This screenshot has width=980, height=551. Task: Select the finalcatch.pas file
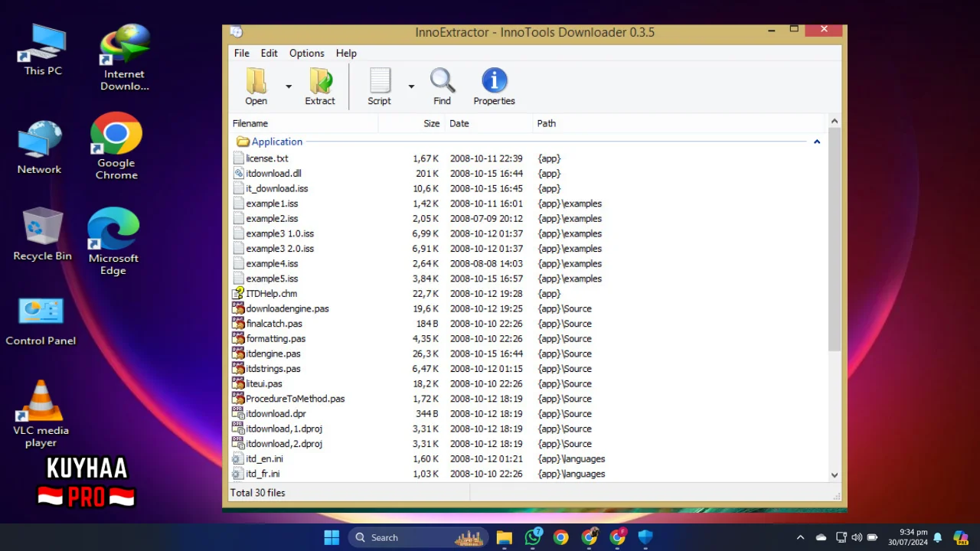coord(274,324)
